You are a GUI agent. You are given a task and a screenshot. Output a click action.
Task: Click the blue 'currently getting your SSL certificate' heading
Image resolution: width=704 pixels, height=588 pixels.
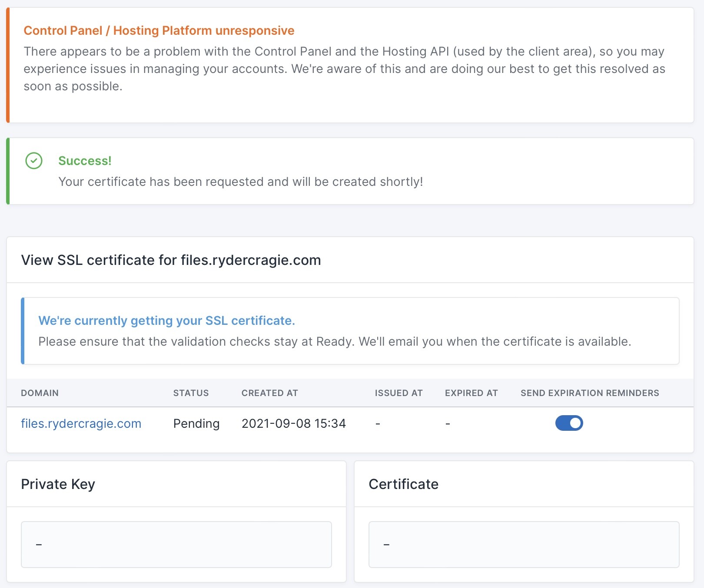(x=166, y=320)
